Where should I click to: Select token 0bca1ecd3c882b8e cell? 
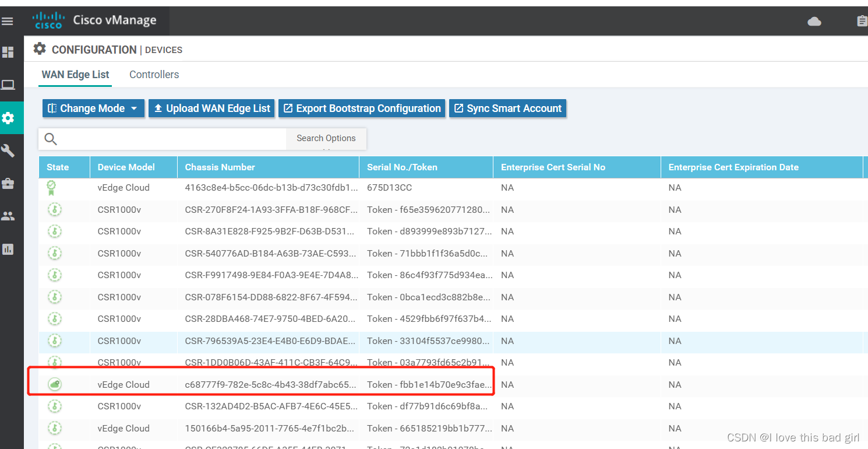tap(426, 297)
